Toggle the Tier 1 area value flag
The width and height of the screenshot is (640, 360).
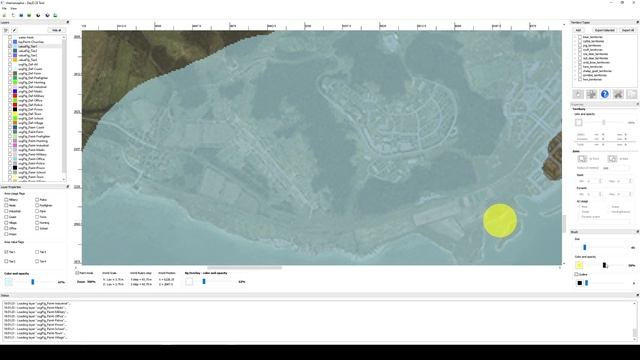6,252
